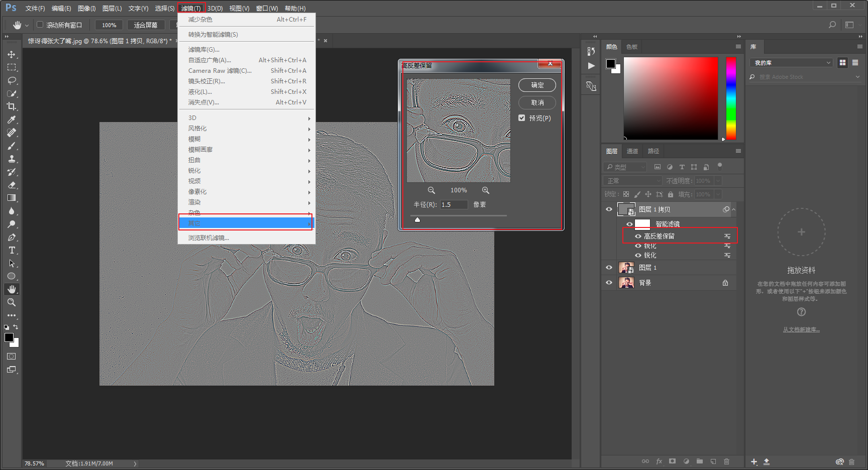Select the Pen tool
Screen dimensions: 868x470
pyautogui.click(x=11, y=237)
